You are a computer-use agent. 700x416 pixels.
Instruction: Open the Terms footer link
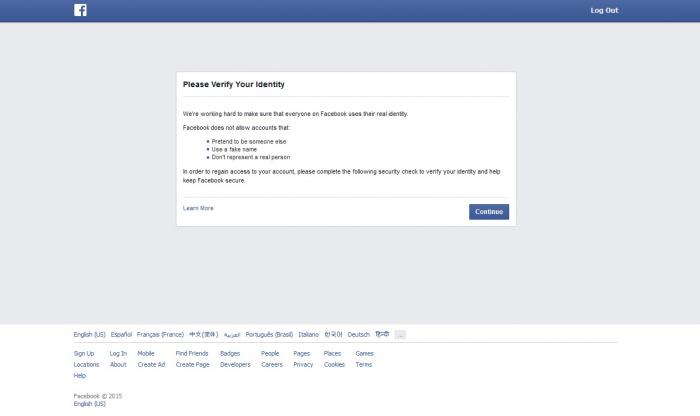pos(364,364)
